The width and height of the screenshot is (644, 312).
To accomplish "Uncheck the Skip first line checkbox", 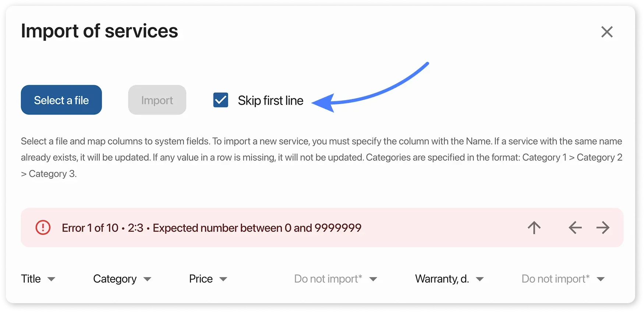I will 221,100.
